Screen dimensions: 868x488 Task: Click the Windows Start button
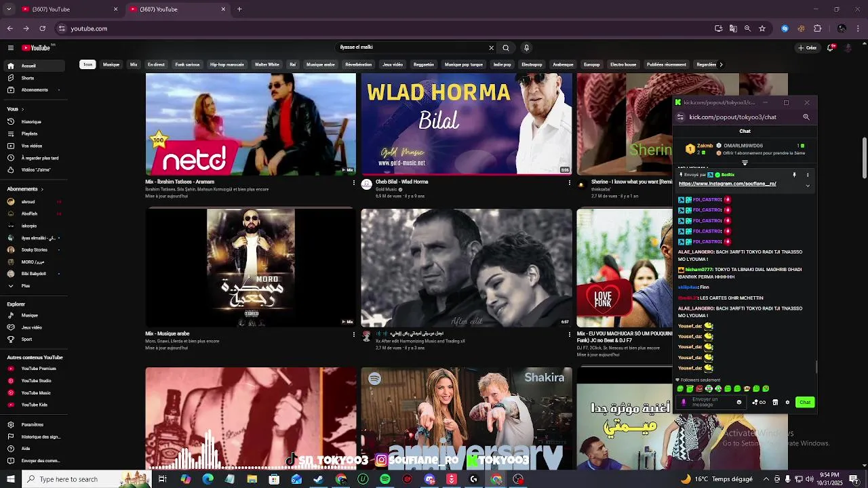(10, 479)
